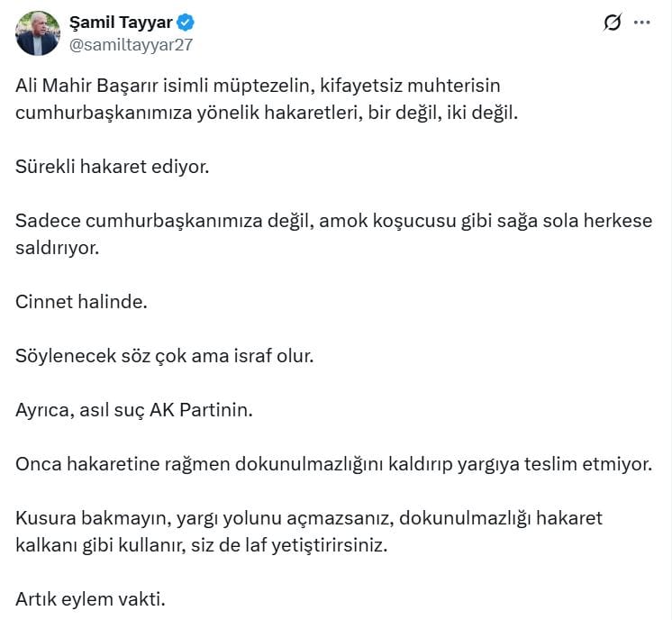
Task: Click the line starting "Sadece cumhurbaşkanımıza değil"
Action: [333, 222]
